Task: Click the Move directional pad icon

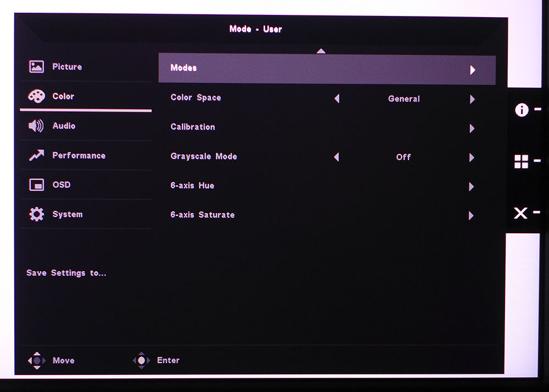Action: [x=37, y=361]
